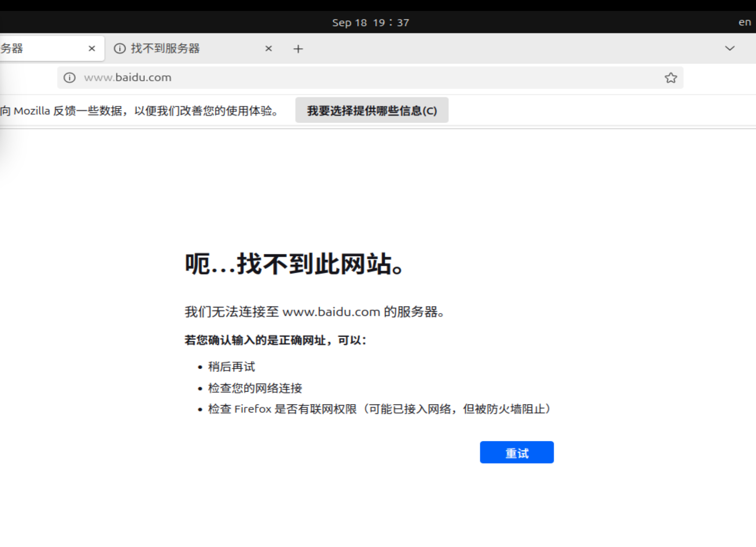Click the info icon on the 找不到服务器 tab
The height and width of the screenshot is (547, 756).
click(x=120, y=49)
